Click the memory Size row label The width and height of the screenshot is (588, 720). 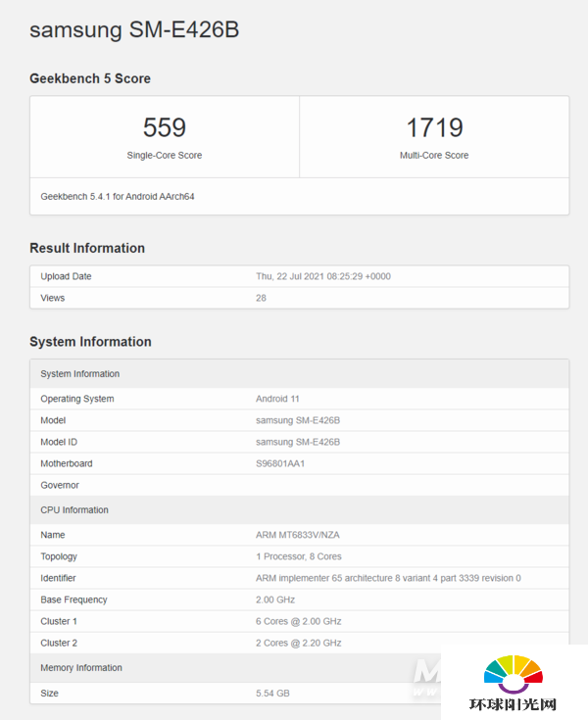pos(49,694)
